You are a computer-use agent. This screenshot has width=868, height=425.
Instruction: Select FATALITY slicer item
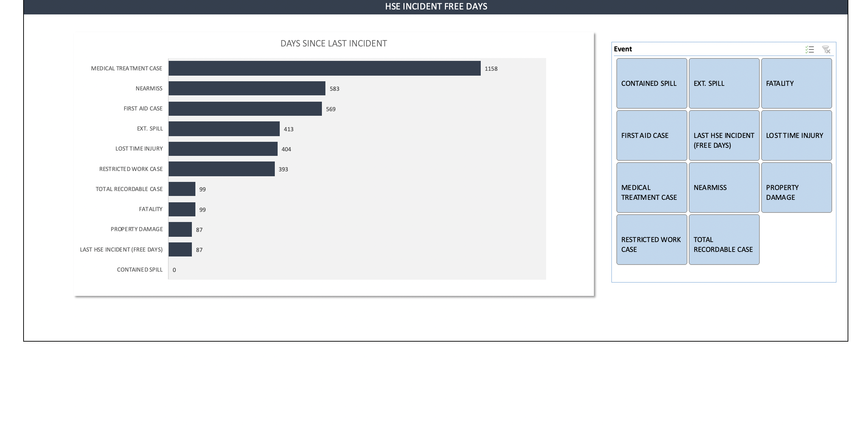[x=796, y=83]
